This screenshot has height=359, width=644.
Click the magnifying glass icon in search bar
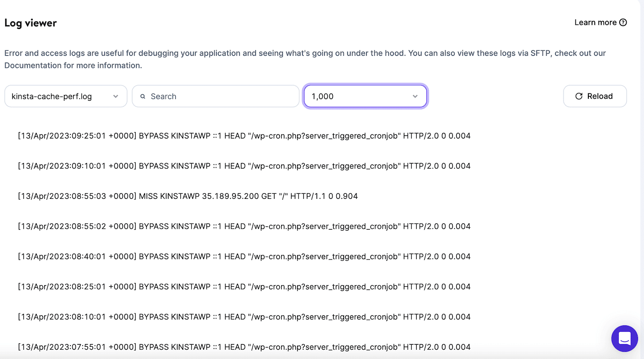click(x=143, y=96)
